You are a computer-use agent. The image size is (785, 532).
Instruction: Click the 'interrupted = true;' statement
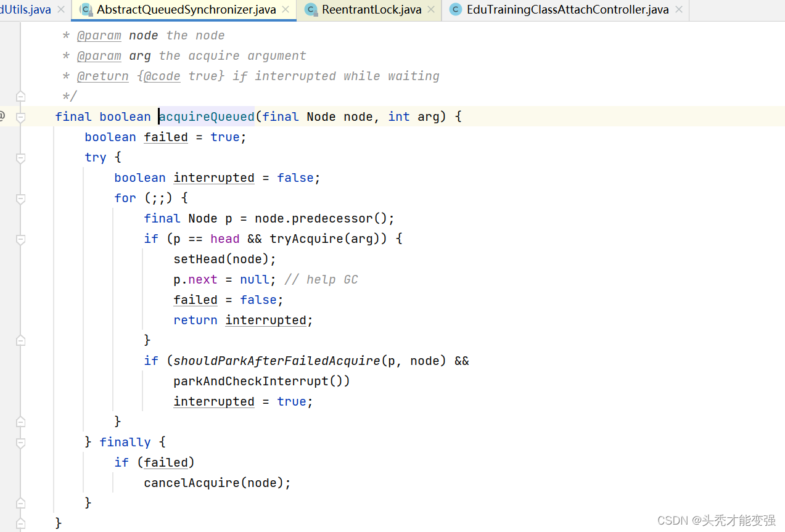tap(243, 401)
